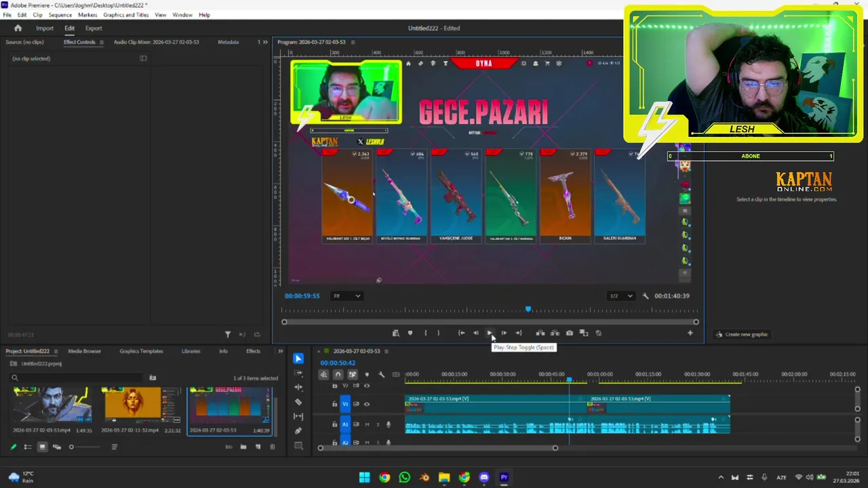Toggle V1 track targeting
868x488 pixels.
pos(344,404)
